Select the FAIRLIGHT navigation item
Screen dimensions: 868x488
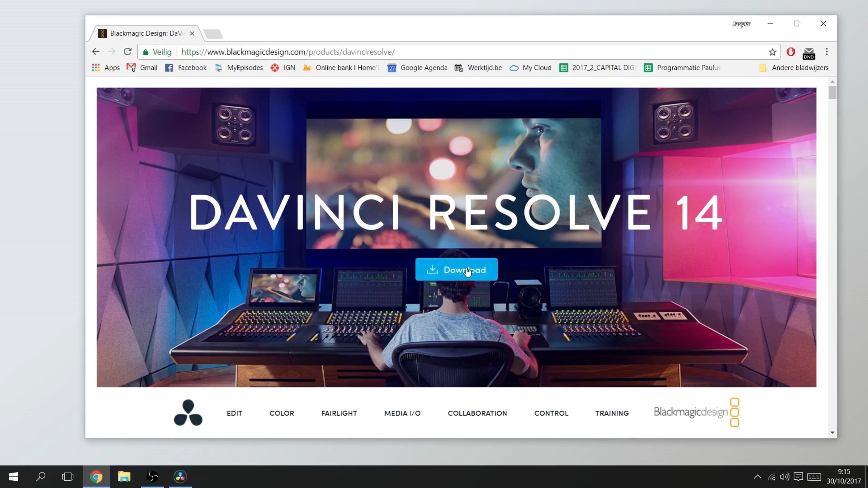click(x=339, y=413)
